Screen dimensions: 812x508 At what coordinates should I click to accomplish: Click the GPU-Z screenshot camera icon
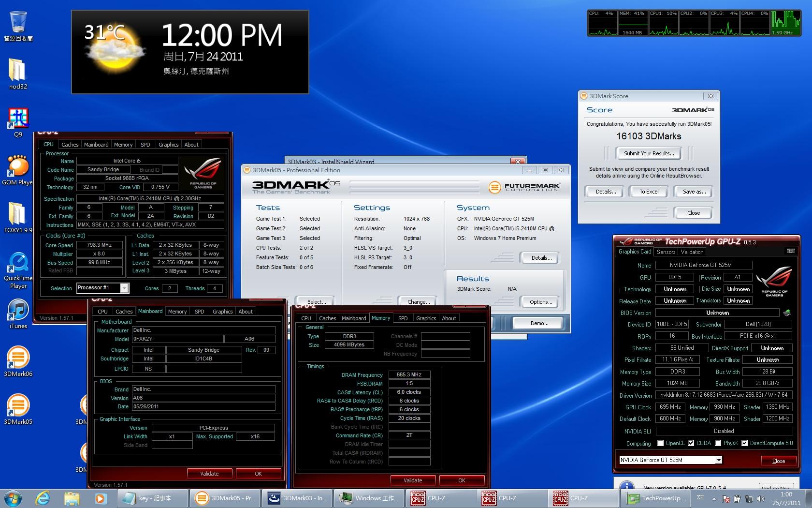790,251
